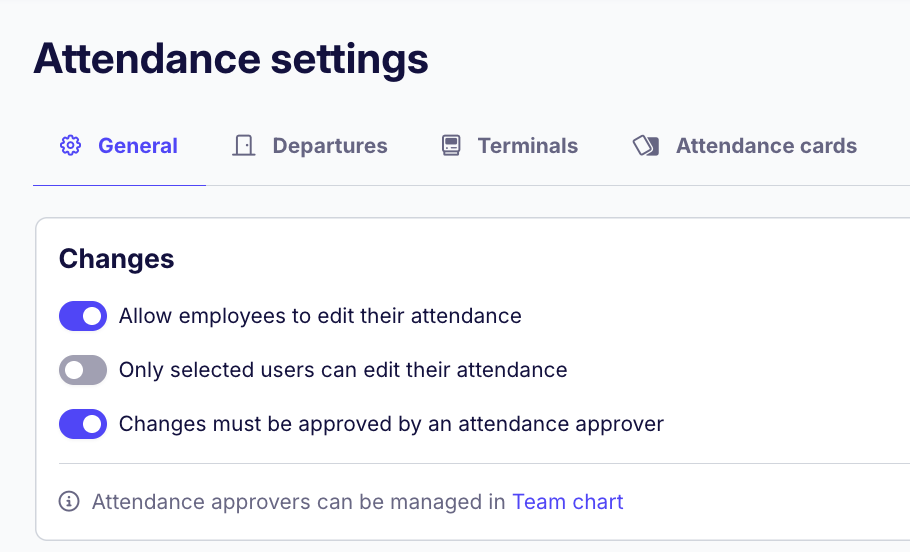Click the 'Attendance approvers can be managed in' text
910x552 pixels.
tap(298, 502)
